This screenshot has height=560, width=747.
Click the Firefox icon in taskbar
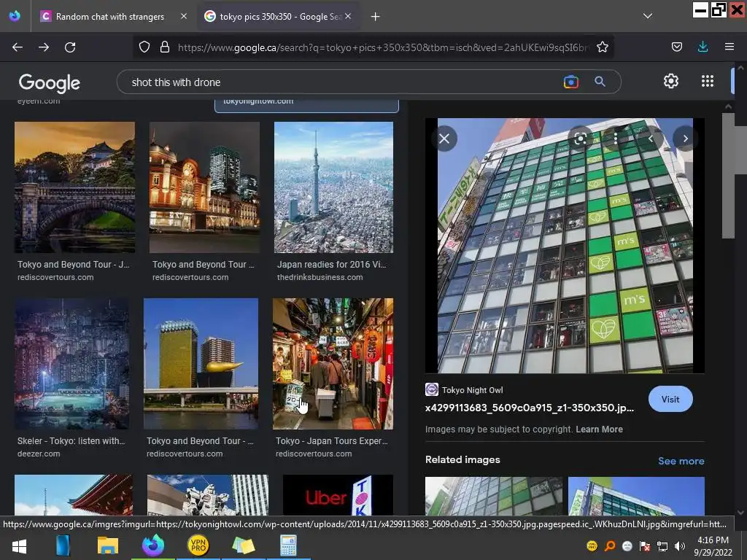pyautogui.click(x=153, y=545)
